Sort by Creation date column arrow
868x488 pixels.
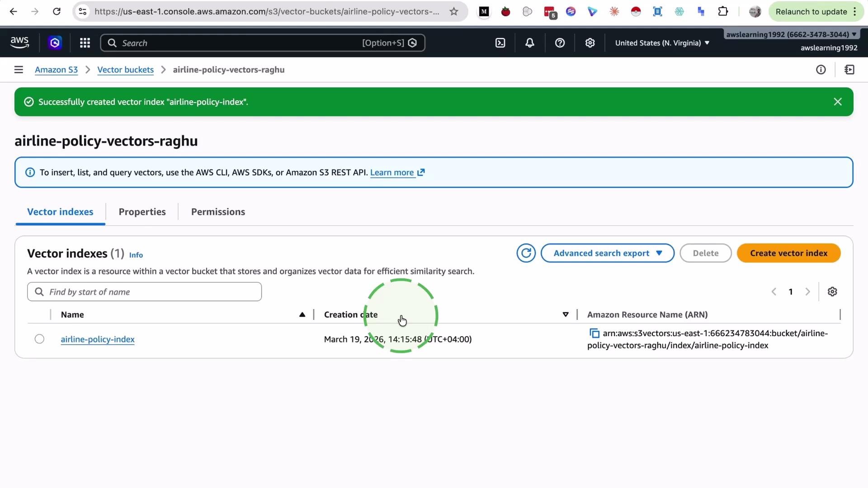[565, 315]
